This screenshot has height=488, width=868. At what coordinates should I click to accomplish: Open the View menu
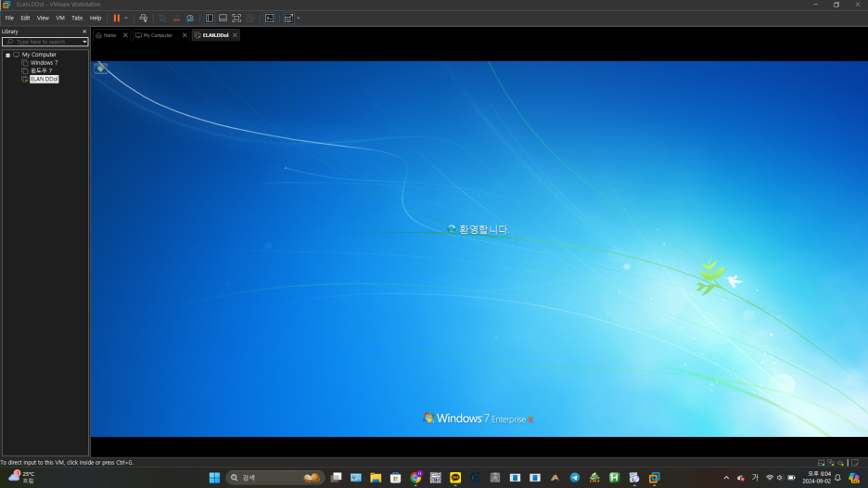tap(43, 19)
